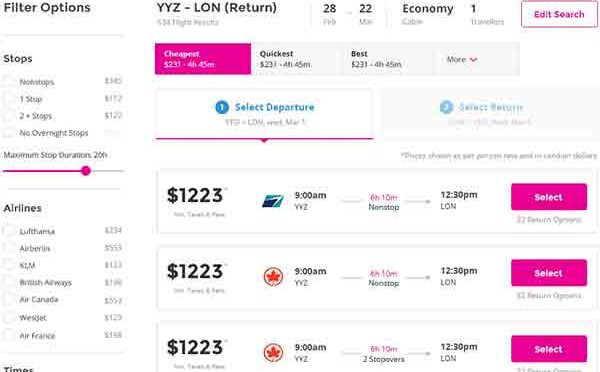Open the Travellers count selector
Image resolution: width=600 pixels, height=372 pixels.
point(487,14)
